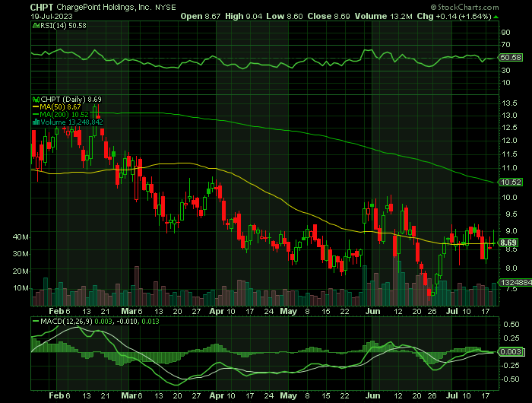Click the 10.0 price axis label

click(509, 197)
